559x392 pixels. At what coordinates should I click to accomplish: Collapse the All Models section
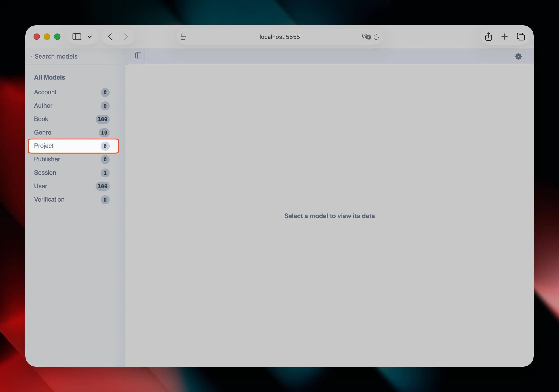pos(49,77)
